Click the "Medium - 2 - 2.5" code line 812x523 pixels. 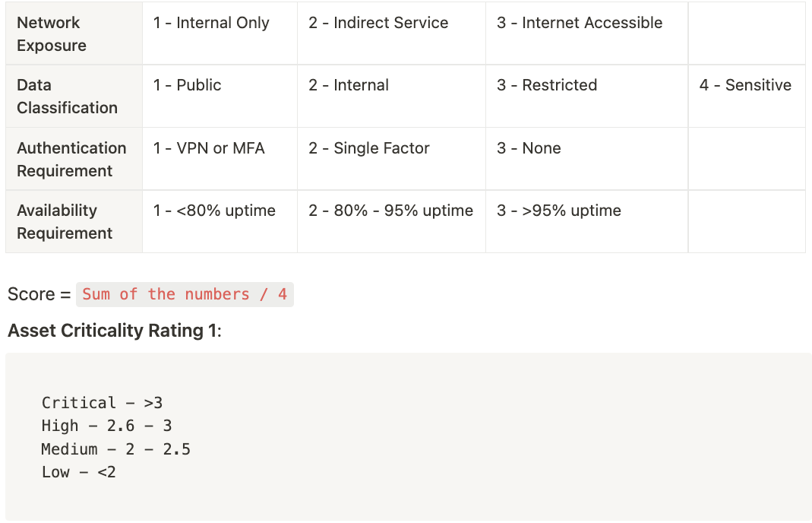tap(115, 449)
